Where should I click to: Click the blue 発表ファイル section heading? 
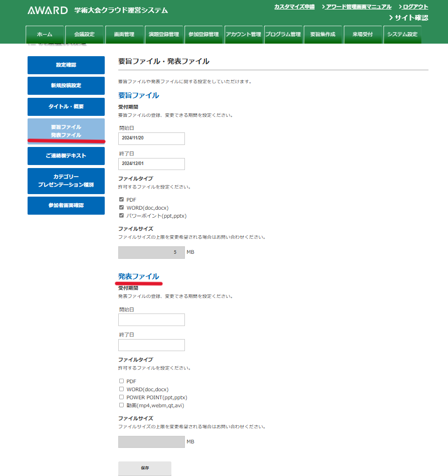pos(139,276)
